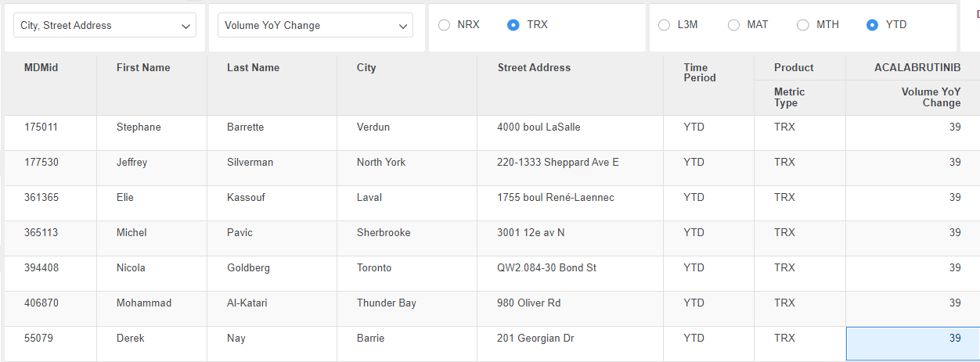Click the Thunder Bay city cell
The height and width of the screenshot is (362, 980).
click(387, 303)
